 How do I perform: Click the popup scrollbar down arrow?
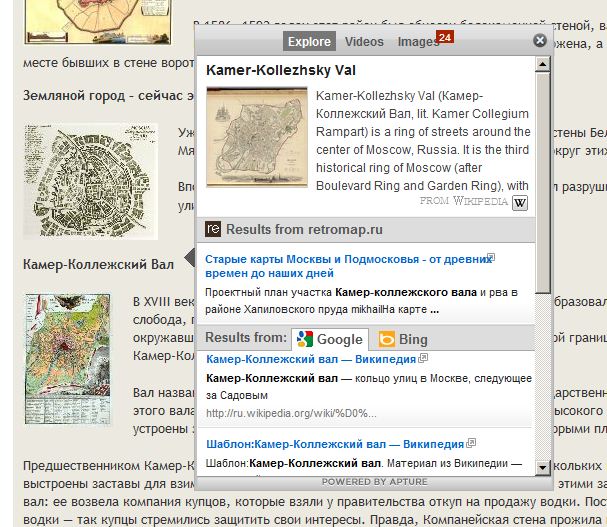tap(542, 467)
